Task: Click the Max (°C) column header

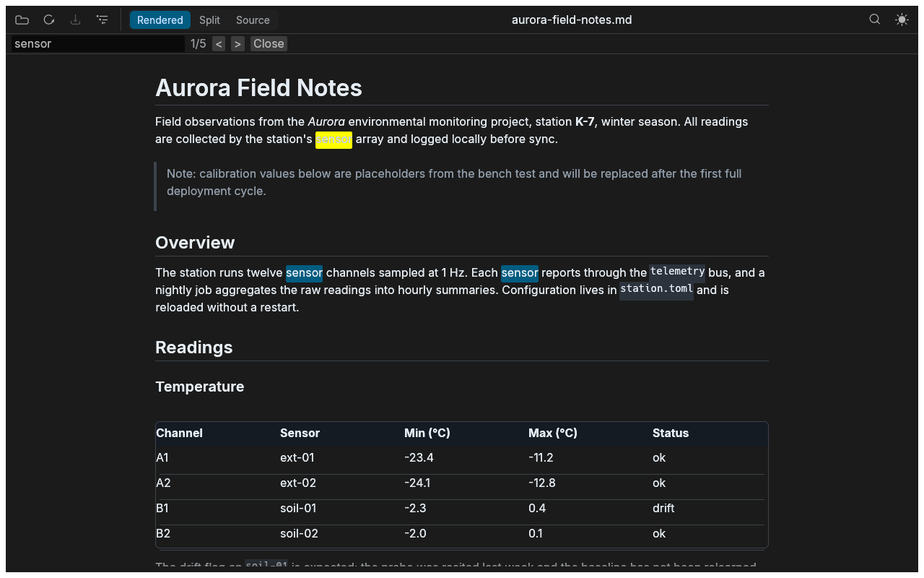Action: [553, 433]
